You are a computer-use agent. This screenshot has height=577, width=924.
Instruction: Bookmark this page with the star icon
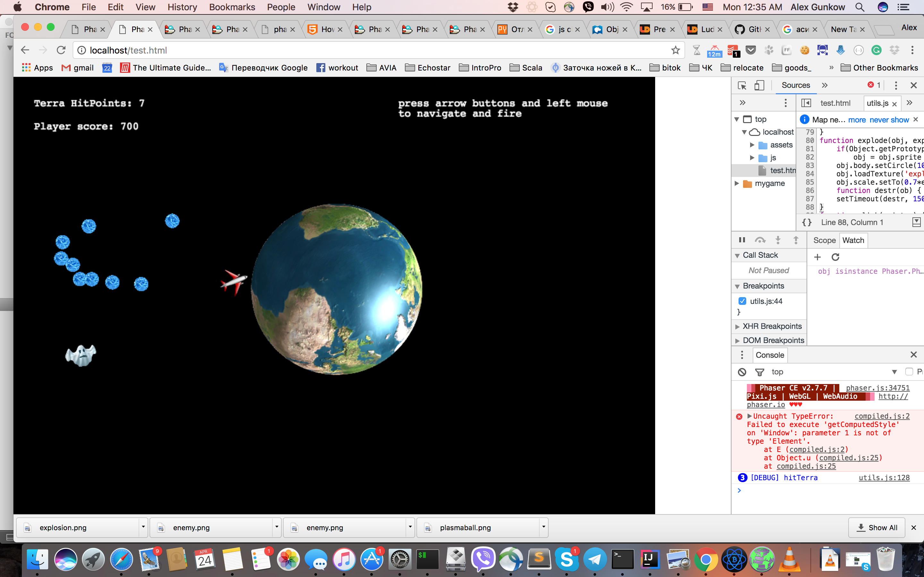(675, 50)
